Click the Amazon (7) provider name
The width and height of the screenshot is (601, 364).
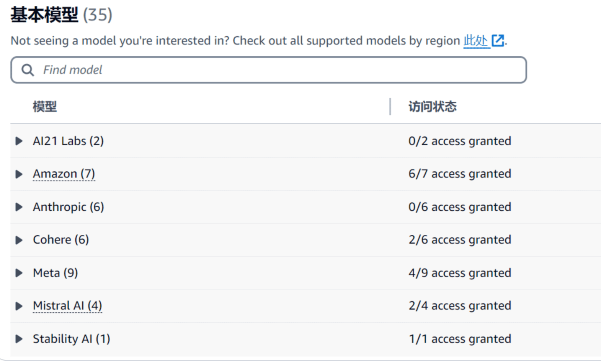click(x=64, y=174)
